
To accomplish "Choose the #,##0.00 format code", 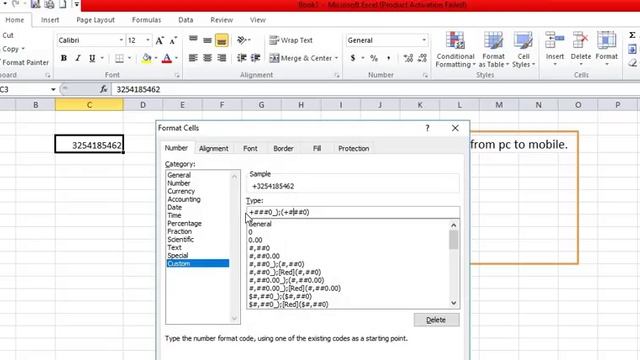I will pyautogui.click(x=264, y=256).
